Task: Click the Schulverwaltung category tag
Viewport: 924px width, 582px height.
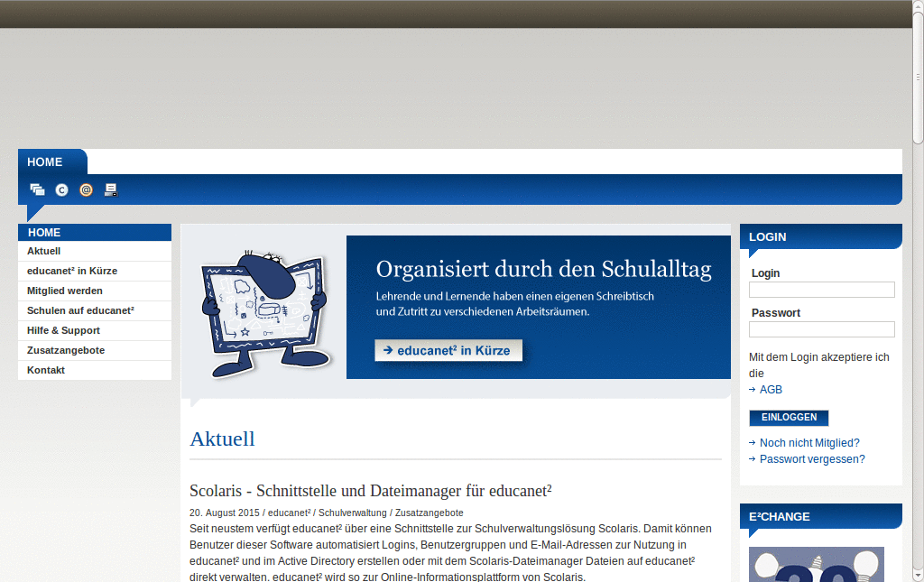Action: point(353,513)
